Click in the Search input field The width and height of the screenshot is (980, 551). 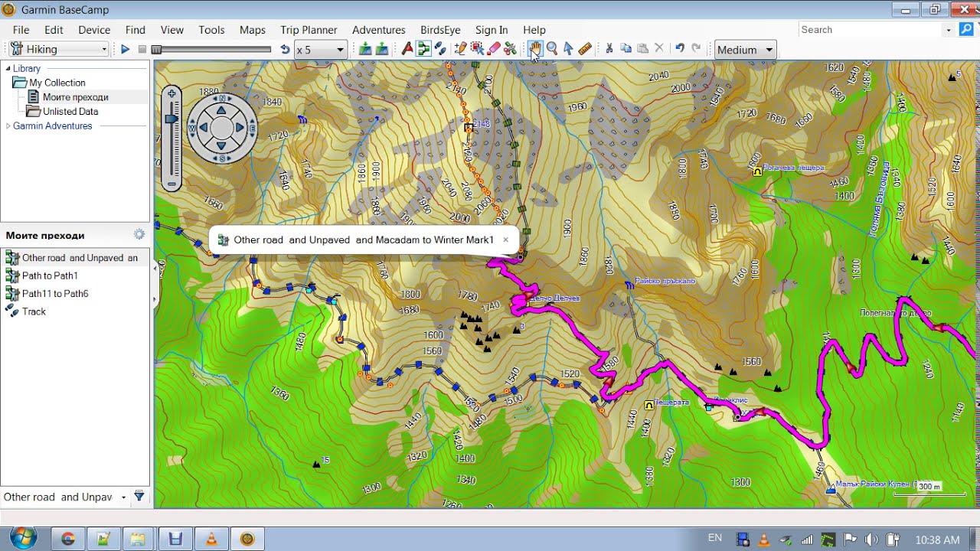tap(871, 30)
